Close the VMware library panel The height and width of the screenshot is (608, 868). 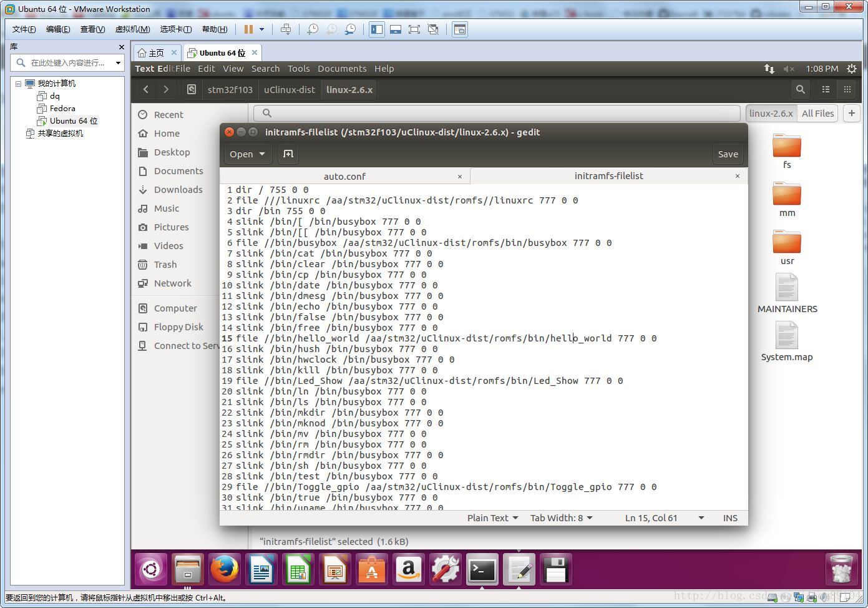[x=122, y=47]
